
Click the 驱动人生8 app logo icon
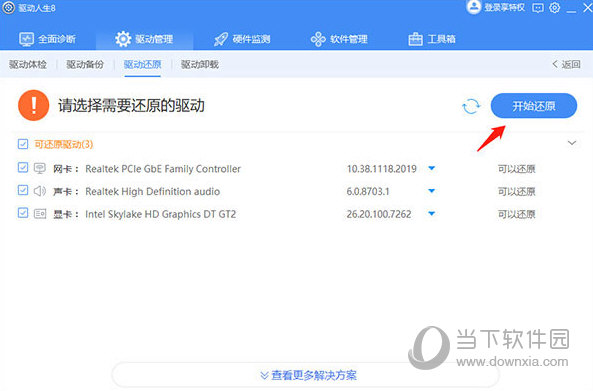pos(8,7)
